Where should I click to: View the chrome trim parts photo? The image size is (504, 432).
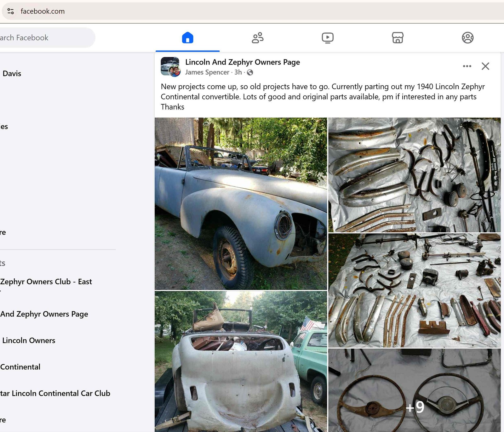[x=414, y=175]
